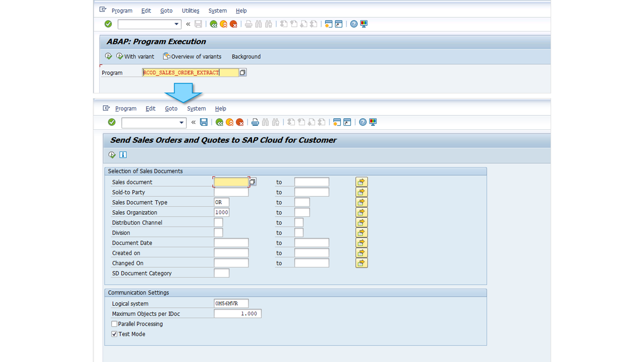Screen dimensions: 644x362
Task: Click the yellow Exit icon in the Send Sales Orders toolbar
Action: pyautogui.click(x=229, y=122)
